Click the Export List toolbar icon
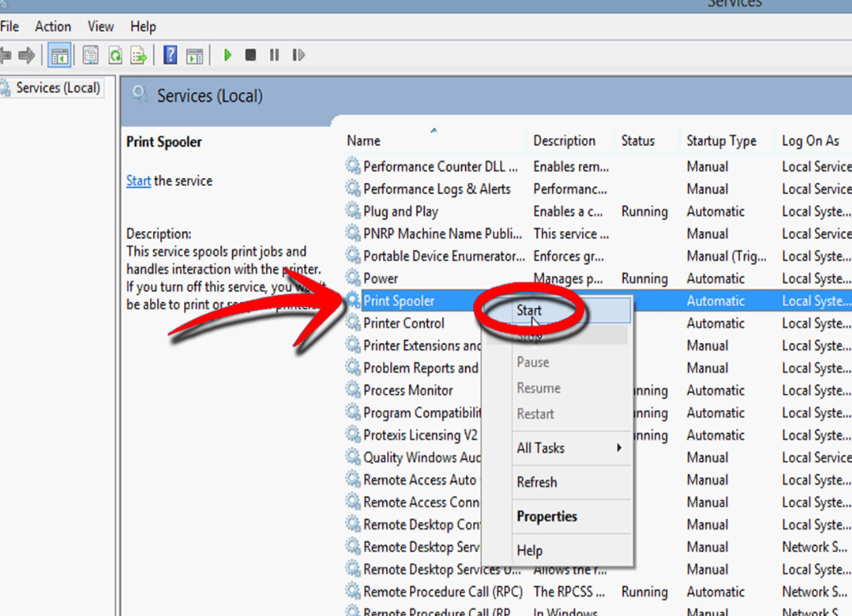The height and width of the screenshot is (616, 852). [x=139, y=55]
